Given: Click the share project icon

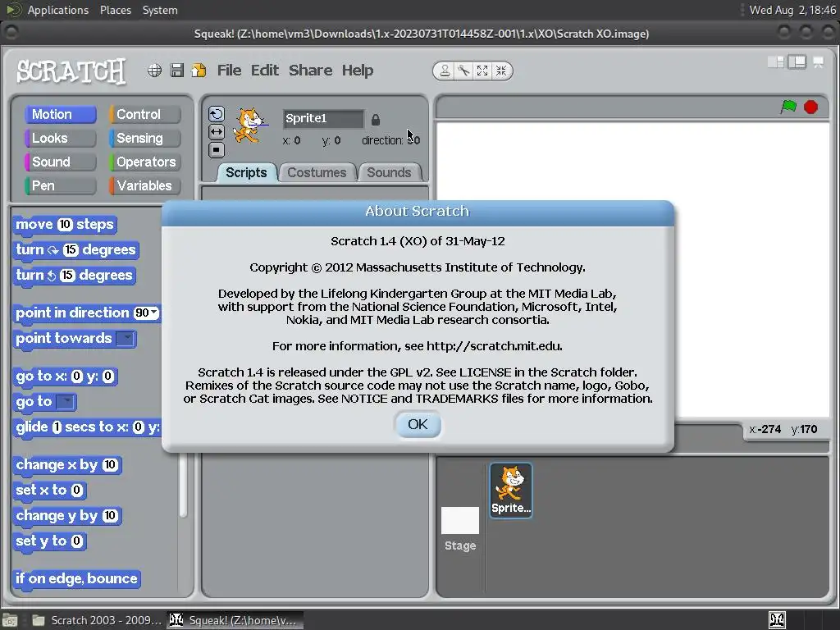Looking at the screenshot, I should pos(199,71).
